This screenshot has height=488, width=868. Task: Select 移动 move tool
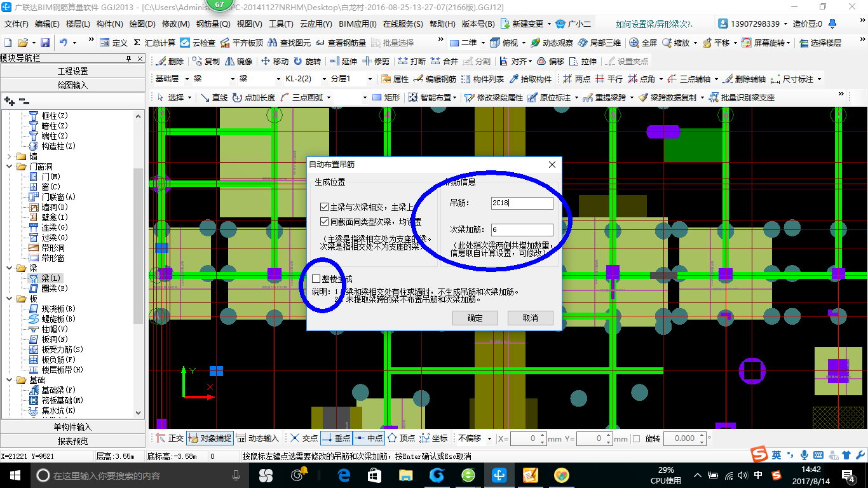point(275,61)
